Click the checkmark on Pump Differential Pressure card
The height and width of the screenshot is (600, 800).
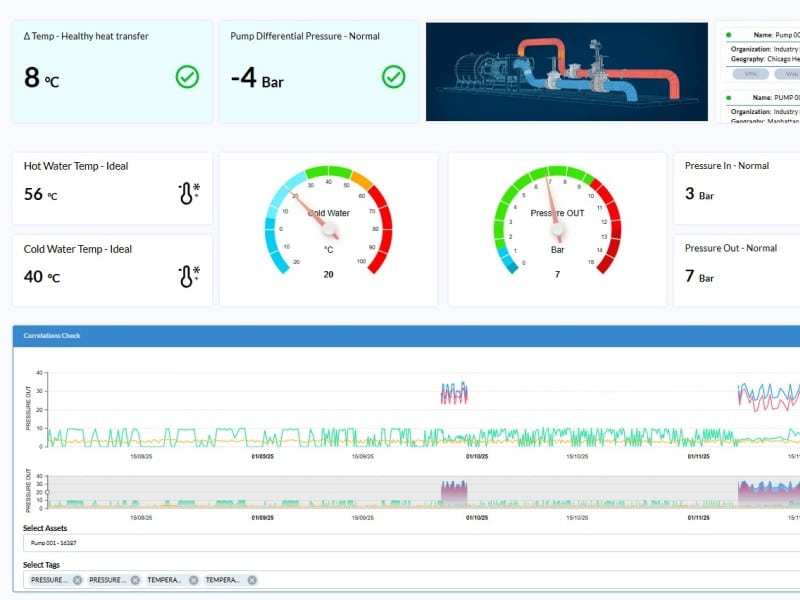(394, 76)
